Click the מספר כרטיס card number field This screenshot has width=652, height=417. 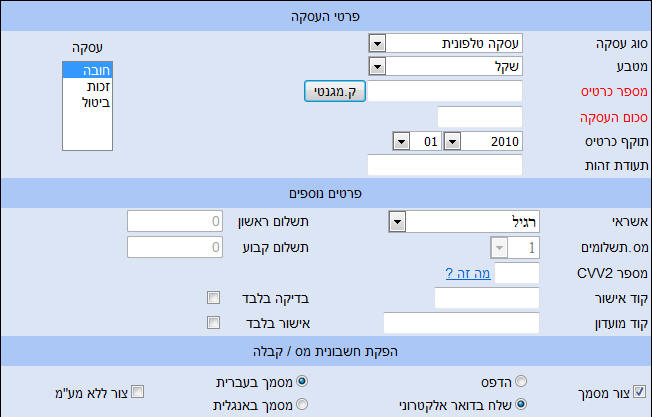pos(448,92)
